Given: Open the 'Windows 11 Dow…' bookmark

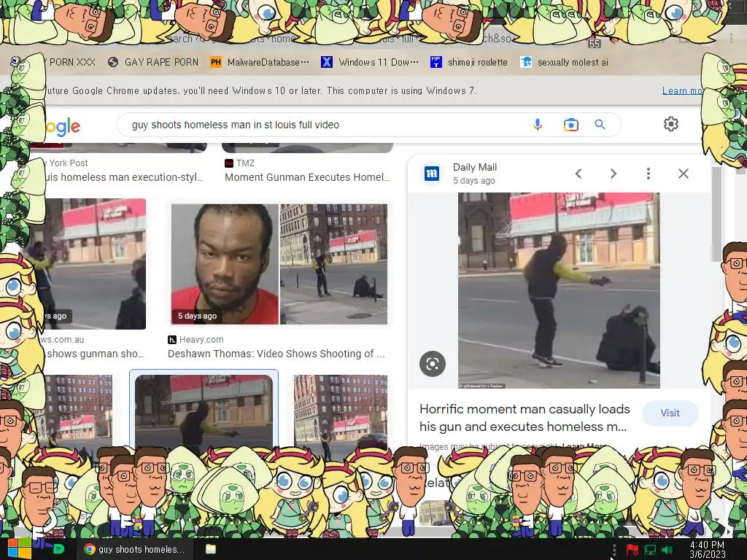Looking at the screenshot, I should point(370,62).
